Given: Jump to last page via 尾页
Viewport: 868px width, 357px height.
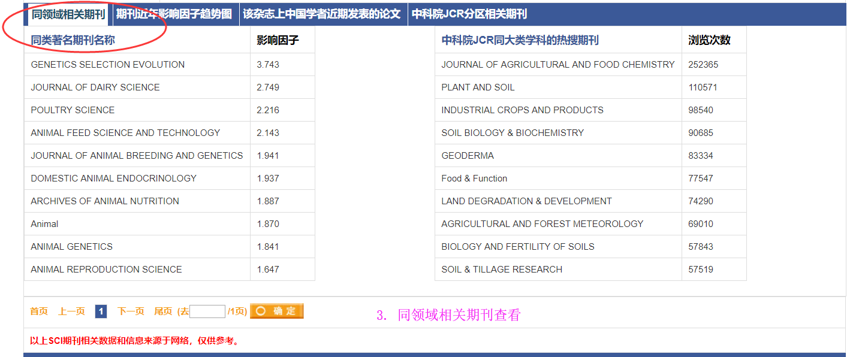Looking at the screenshot, I should (x=163, y=311).
